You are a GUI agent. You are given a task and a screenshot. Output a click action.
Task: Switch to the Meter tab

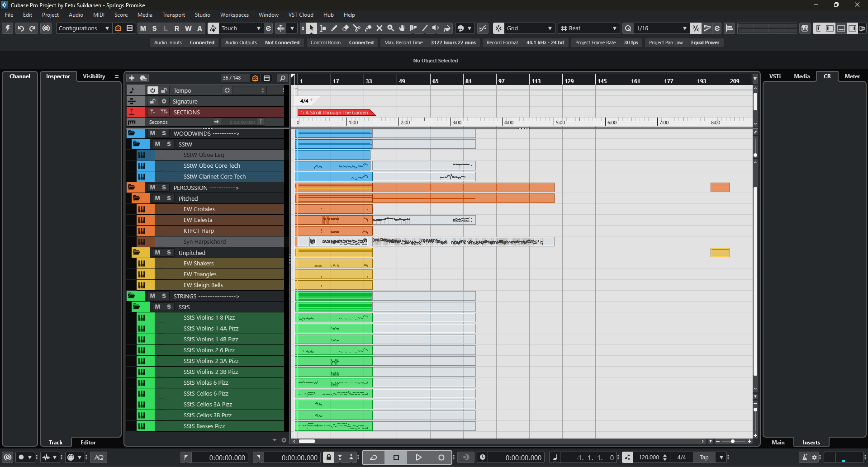(x=852, y=76)
